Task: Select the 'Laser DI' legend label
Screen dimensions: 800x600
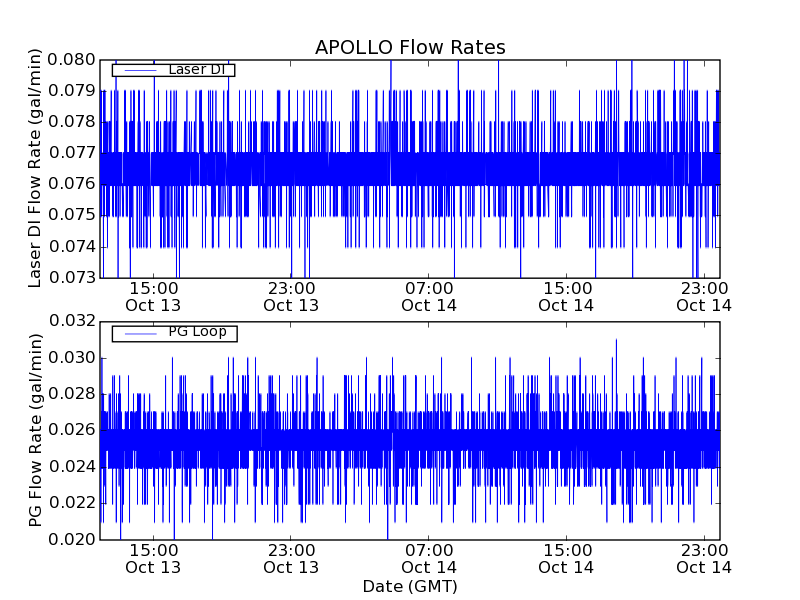Action: (197, 69)
